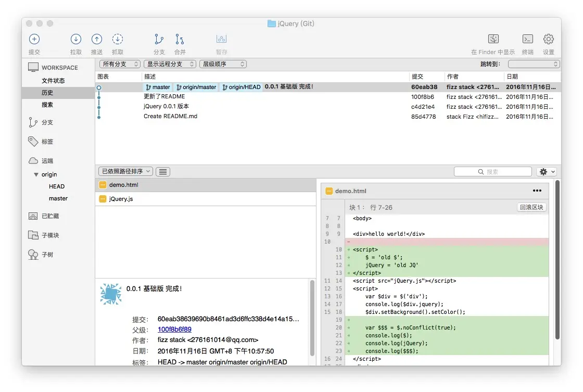Click the master branch label

pyautogui.click(x=158, y=87)
